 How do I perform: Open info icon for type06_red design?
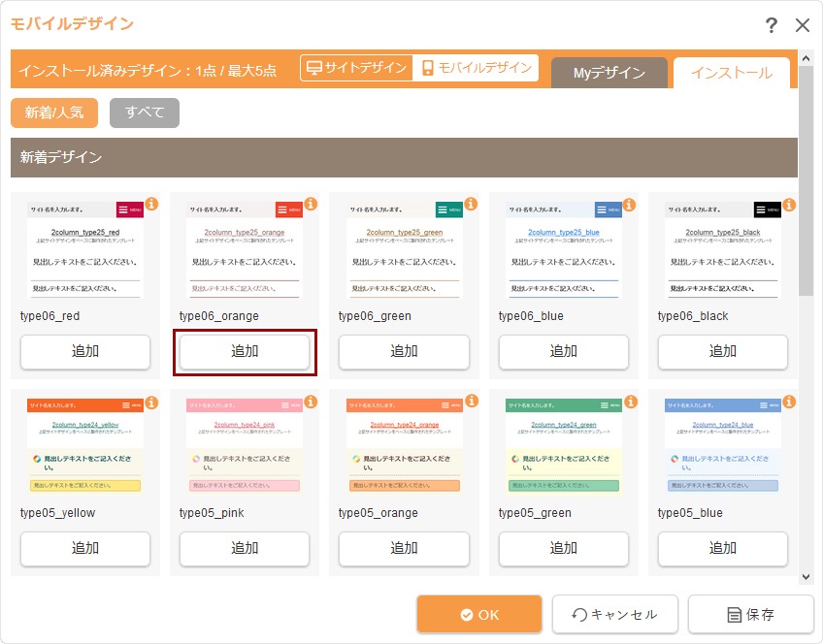(151, 205)
